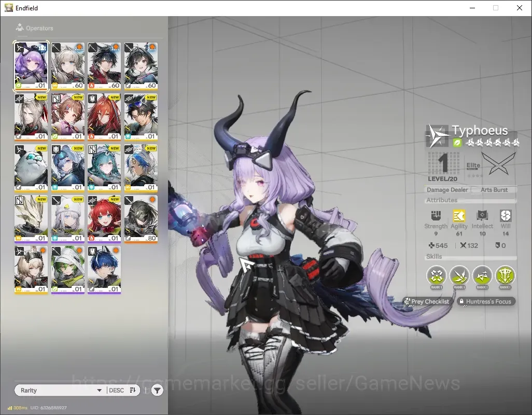Click the Endfield app icon in title bar
Image resolution: width=532 pixels, height=415 pixels.
click(8, 8)
